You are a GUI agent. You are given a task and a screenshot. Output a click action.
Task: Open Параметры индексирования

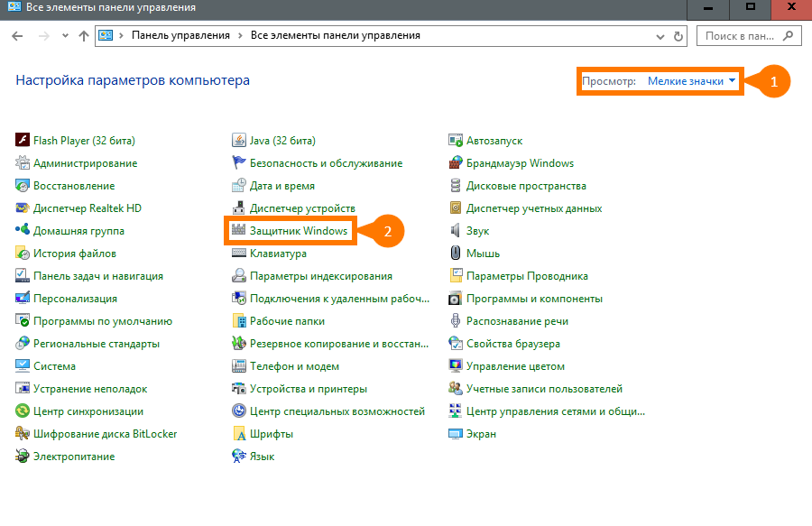[321, 276]
